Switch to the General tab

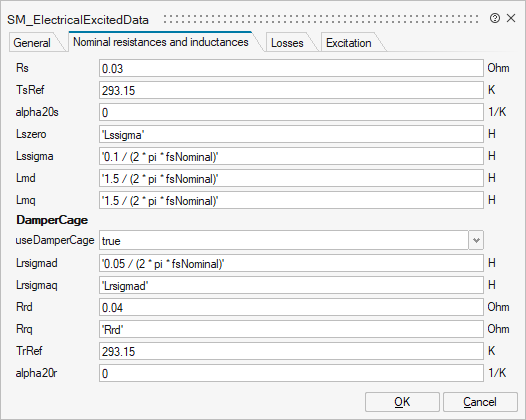pyautogui.click(x=32, y=43)
